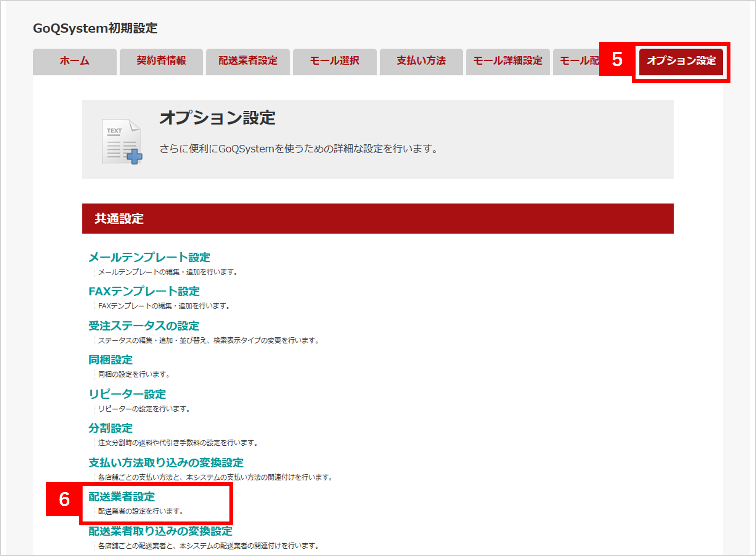Open 配送業者設定 link in the list
The width and height of the screenshot is (756, 556).
122,497
